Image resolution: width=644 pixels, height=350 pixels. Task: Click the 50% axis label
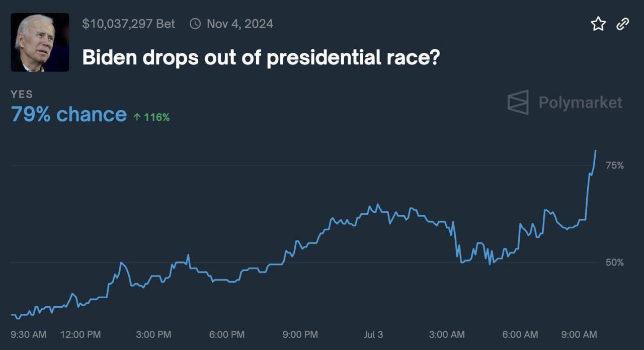click(614, 262)
